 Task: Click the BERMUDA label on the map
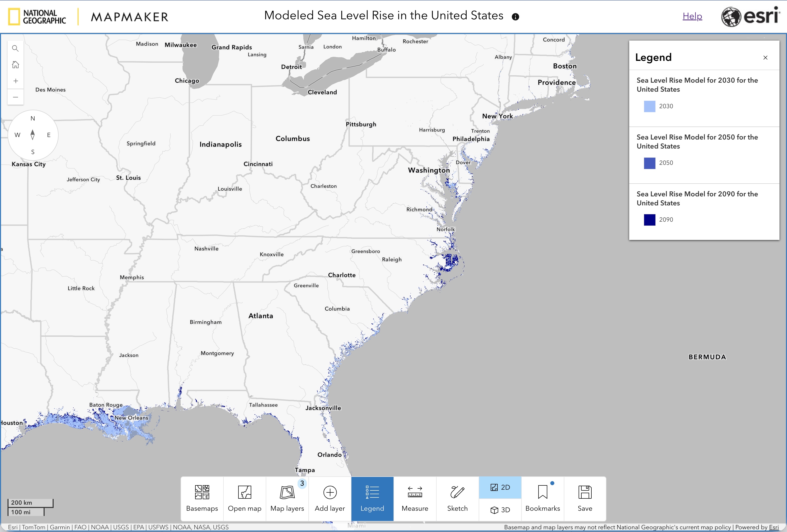tap(707, 357)
